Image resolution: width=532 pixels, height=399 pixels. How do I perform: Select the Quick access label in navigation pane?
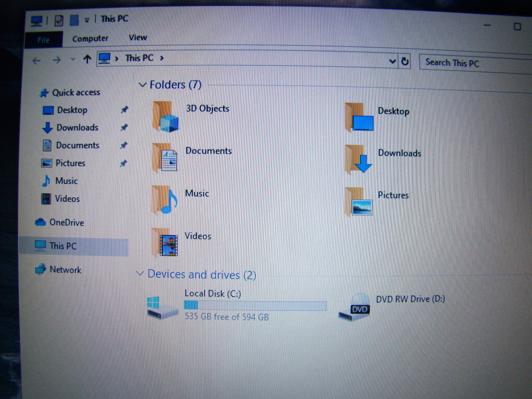76,92
